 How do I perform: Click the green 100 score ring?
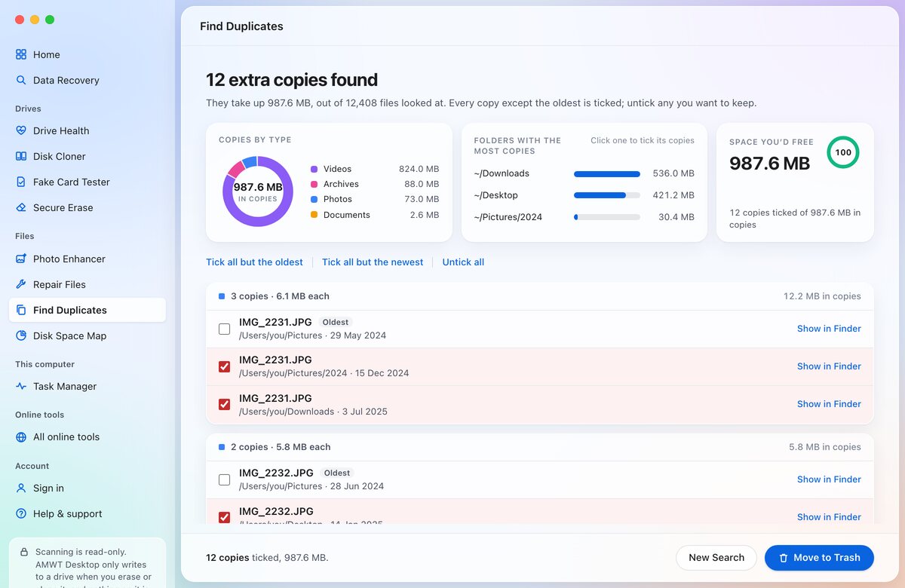[x=843, y=152]
